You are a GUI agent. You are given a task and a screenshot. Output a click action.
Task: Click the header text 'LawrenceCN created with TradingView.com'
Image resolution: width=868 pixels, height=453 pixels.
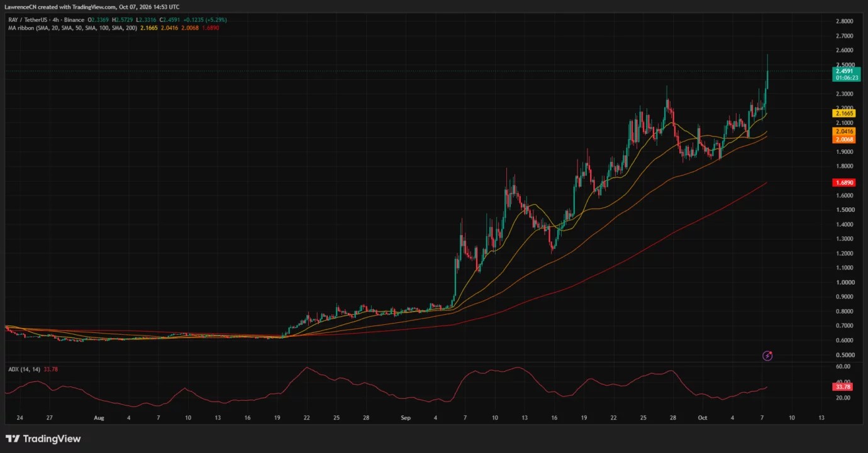point(59,7)
